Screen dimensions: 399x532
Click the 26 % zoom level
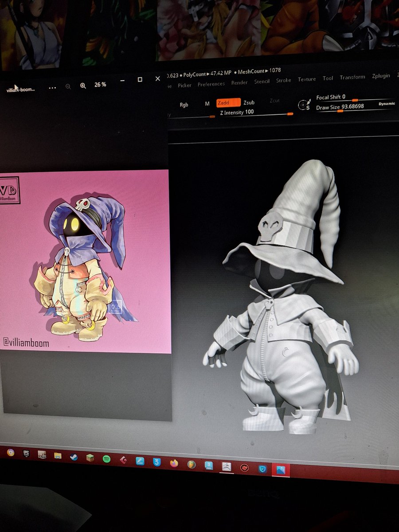tap(100, 84)
